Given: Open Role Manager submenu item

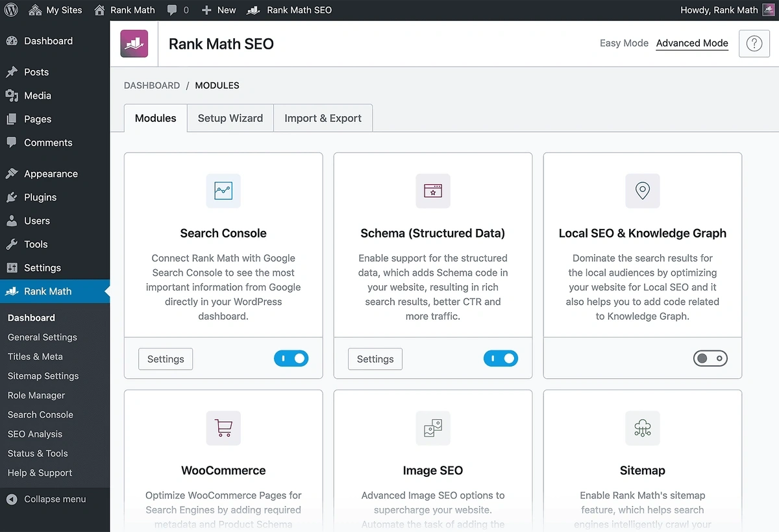Looking at the screenshot, I should [36, 396].
